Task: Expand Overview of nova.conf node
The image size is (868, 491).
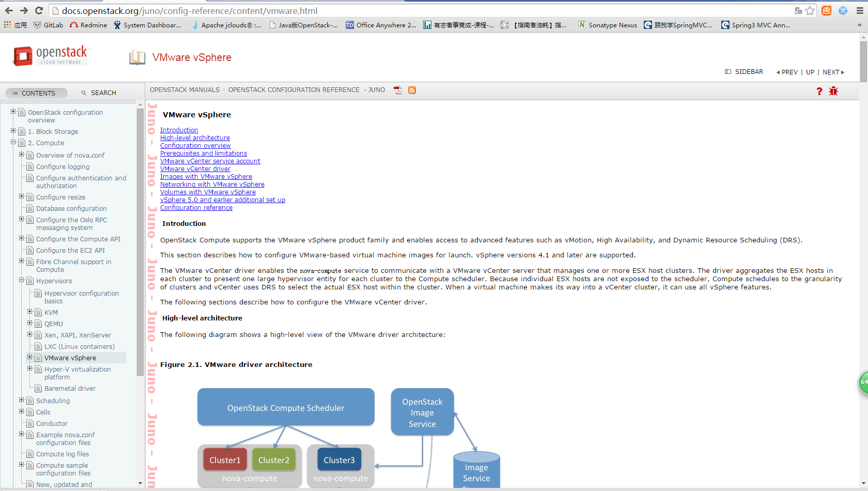Action: click(x=22, y=154)
